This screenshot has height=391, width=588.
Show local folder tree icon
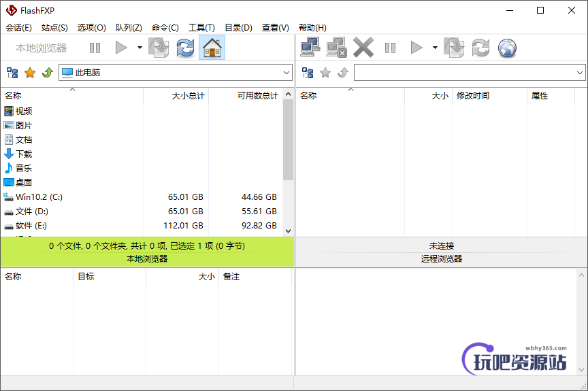12,73
